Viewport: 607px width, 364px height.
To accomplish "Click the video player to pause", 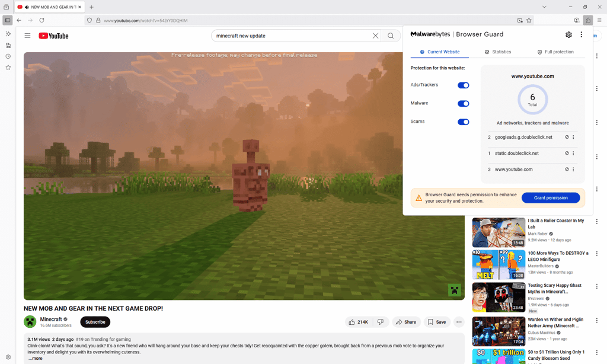I will 244,176.
